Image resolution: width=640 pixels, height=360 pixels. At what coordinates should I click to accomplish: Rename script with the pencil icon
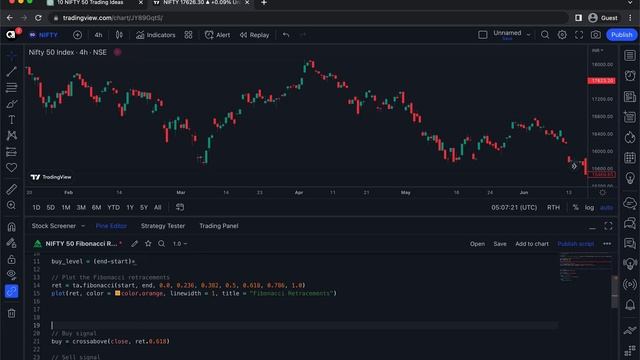(x=135, y=244)
